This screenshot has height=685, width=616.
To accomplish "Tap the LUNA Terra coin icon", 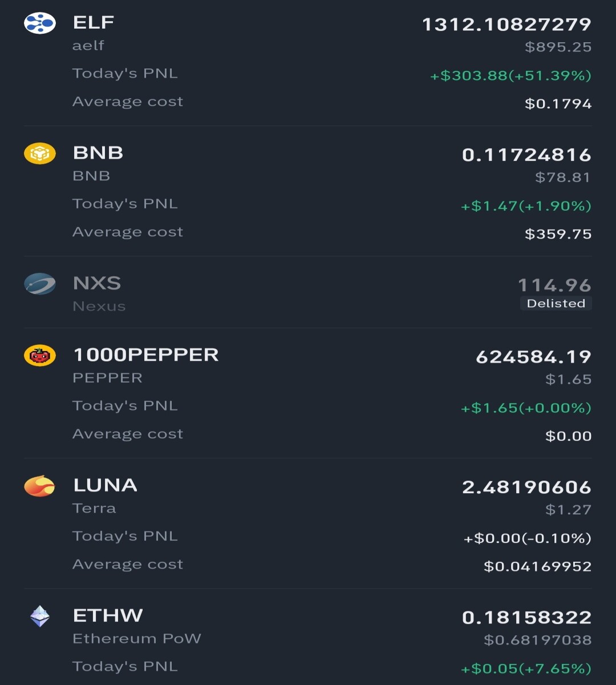I will click(39, 486).
